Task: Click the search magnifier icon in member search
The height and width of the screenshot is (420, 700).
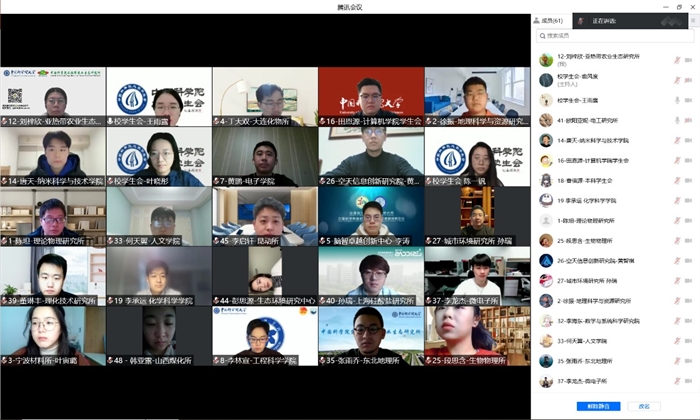Action: point(542,36)
